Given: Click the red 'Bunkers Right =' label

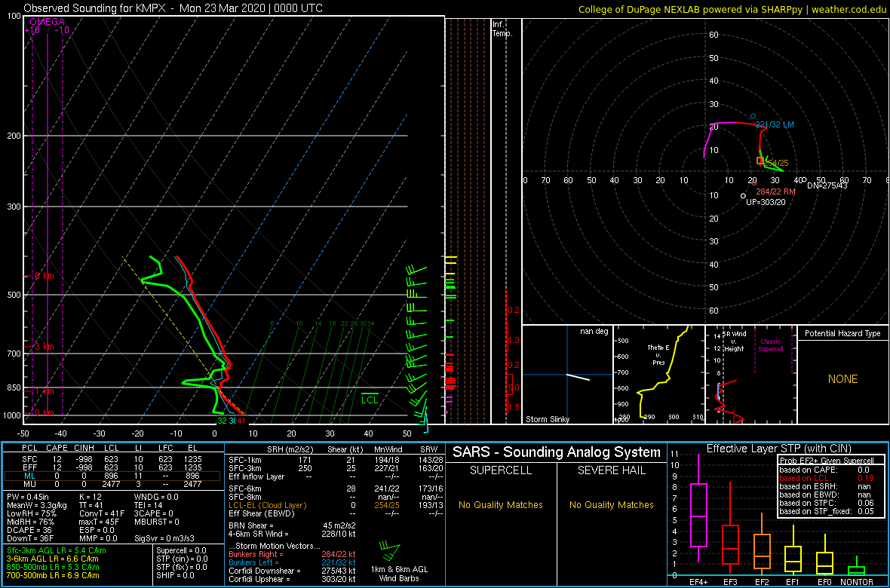Looking at the screenshot, I should pos(256,553).
